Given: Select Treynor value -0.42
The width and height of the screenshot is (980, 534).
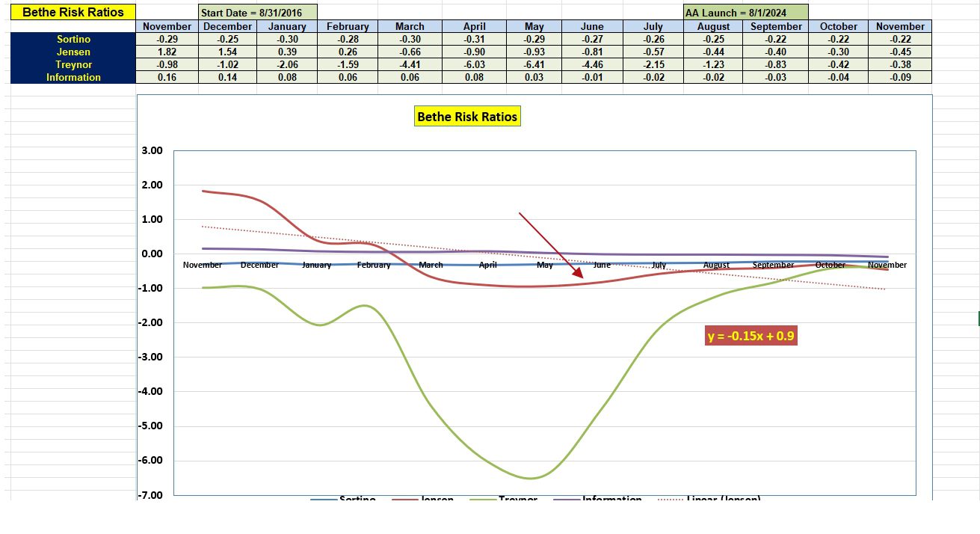Looking at the screenshot, I should [839, 64].
